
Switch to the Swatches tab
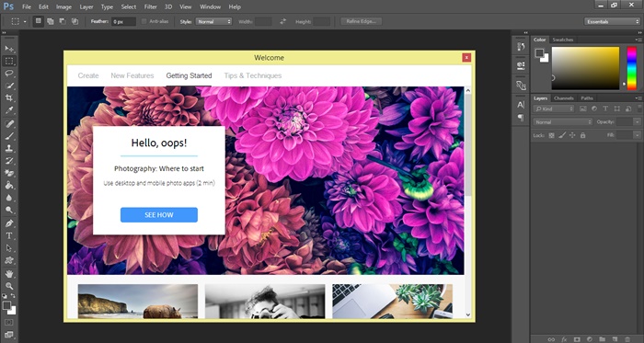click(x=563, y=40)
